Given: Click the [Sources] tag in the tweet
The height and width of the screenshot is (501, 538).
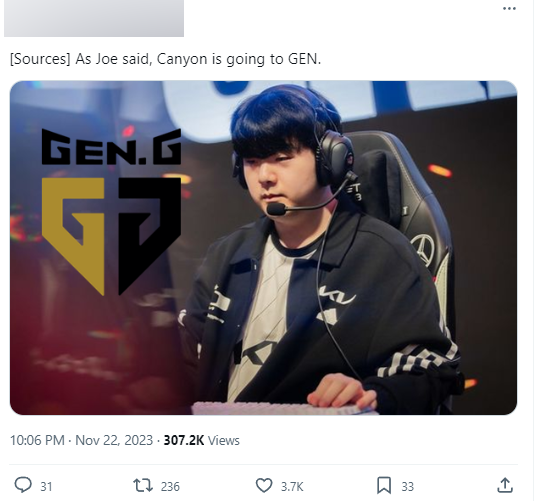Looking at the screenshot, I should 40,59.
